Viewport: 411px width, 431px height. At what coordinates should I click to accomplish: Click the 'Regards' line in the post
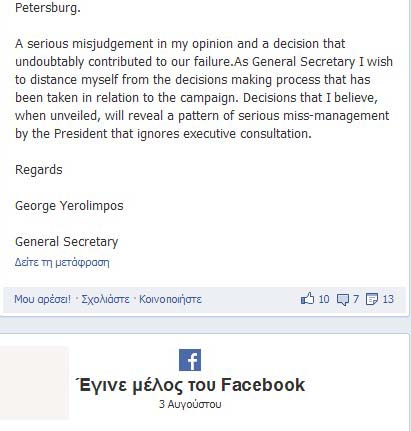[39, 170]
